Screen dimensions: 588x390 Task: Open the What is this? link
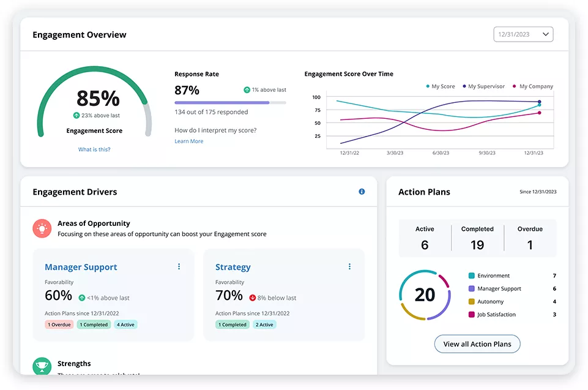(94, 149)
